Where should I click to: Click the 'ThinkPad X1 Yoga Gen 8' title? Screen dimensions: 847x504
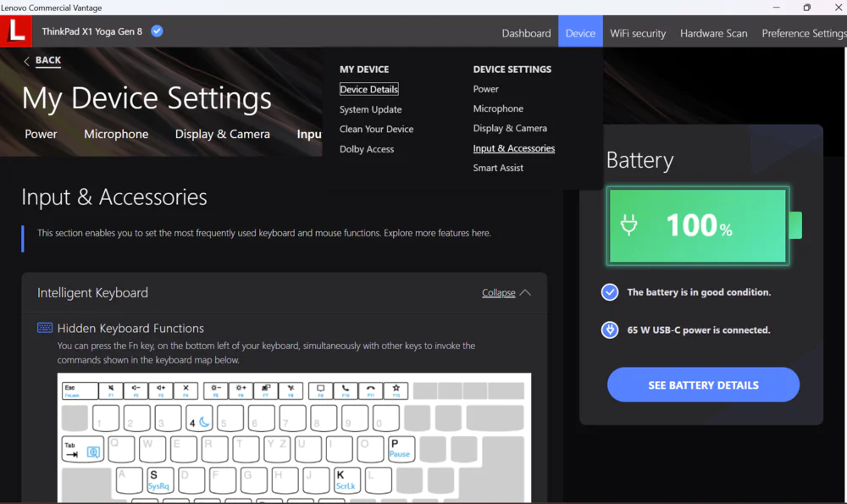tap(91, 31)
